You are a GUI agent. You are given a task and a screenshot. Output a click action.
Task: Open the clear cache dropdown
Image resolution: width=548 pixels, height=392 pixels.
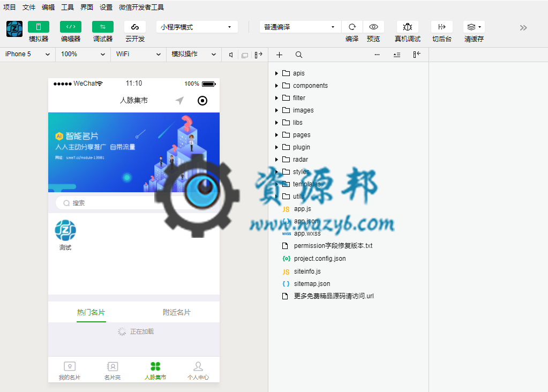click(474, 27)
